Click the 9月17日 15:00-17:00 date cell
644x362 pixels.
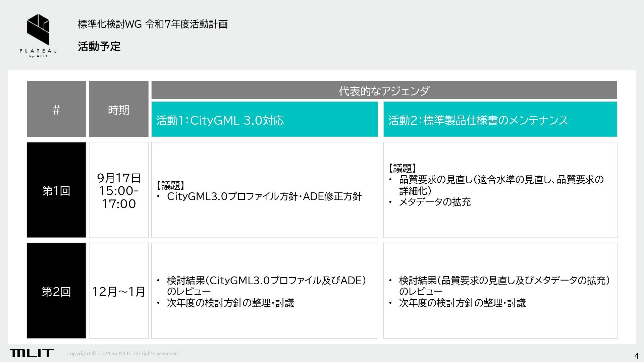(118, 190)
